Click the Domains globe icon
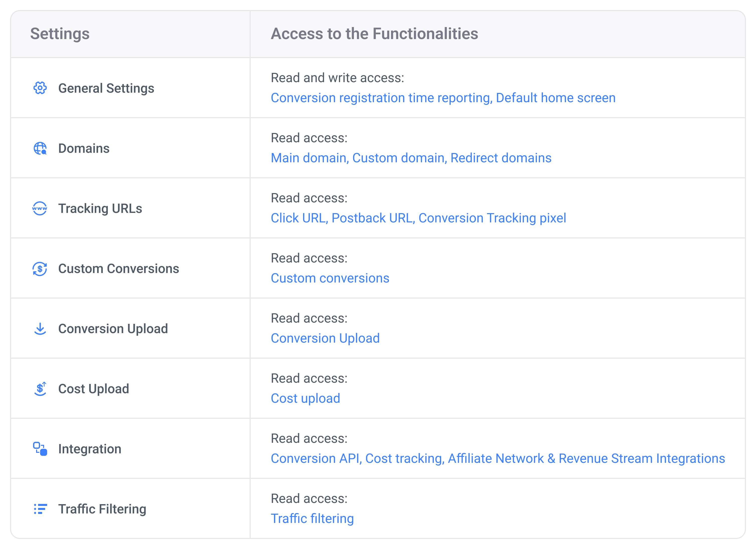This screenshot has width=756, height=549. coord(40,148)
